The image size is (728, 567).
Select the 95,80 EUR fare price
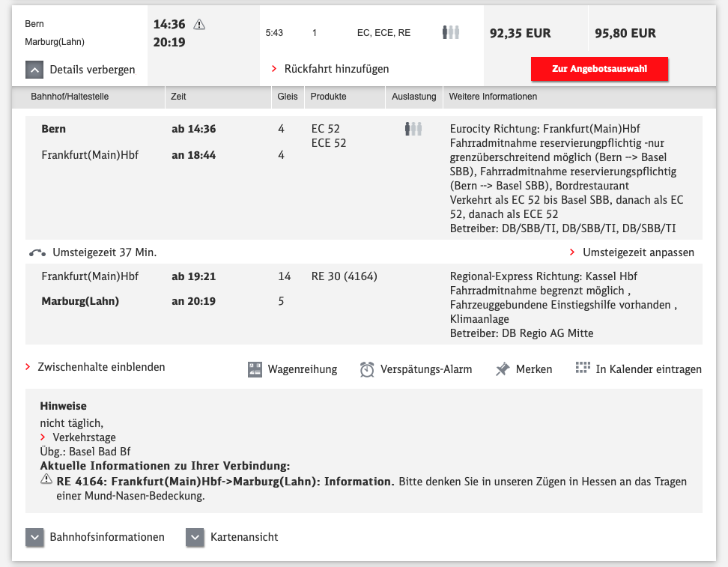coord(625,33)
